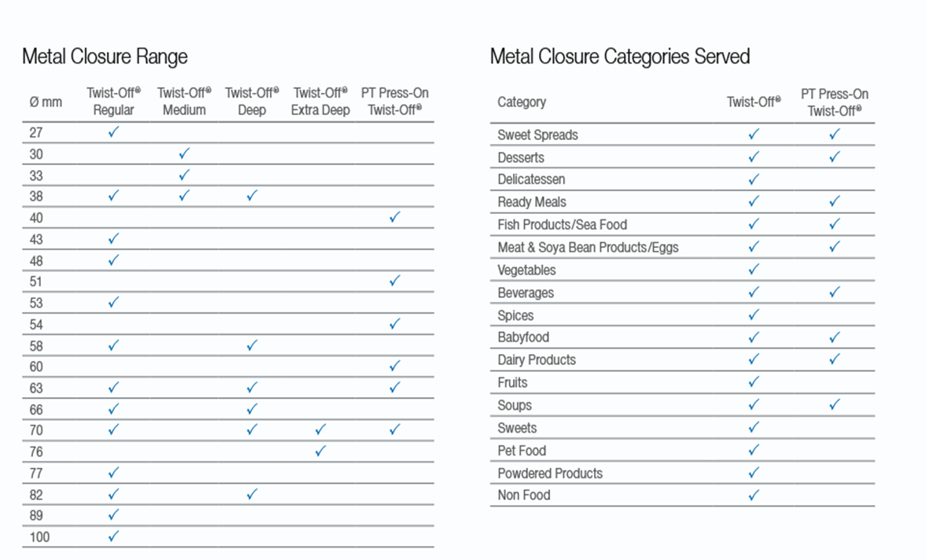Select the Sweet Spreads category row label
Viewport: 926px width, 560px height.
point(537,135)
